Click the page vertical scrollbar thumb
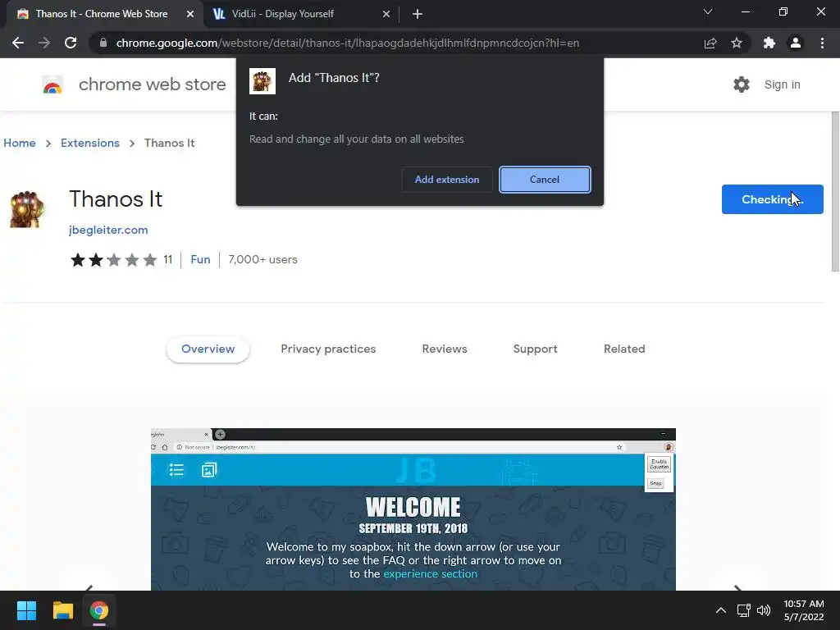The height and width of the screenshot is (630, 840). [835, 191]
